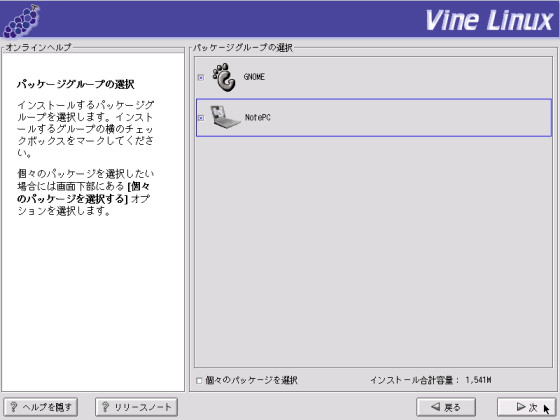
Task: Click the 次 (Next) button
Action: 526,407
